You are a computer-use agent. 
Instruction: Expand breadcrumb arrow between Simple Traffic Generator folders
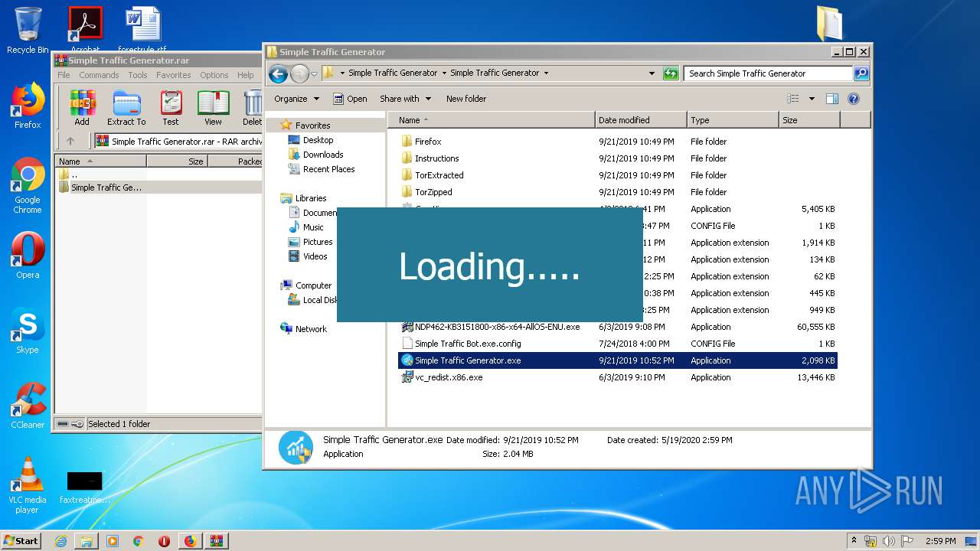click(x=444, y=73)
